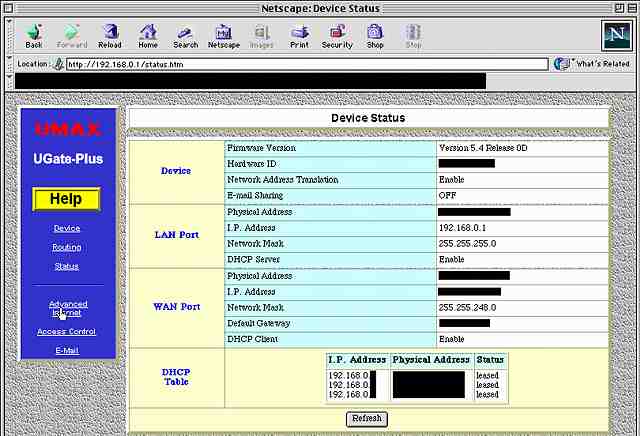Open Search from the toolbar
The height and width of the screenshot is (436, 640).
point(186,36)
